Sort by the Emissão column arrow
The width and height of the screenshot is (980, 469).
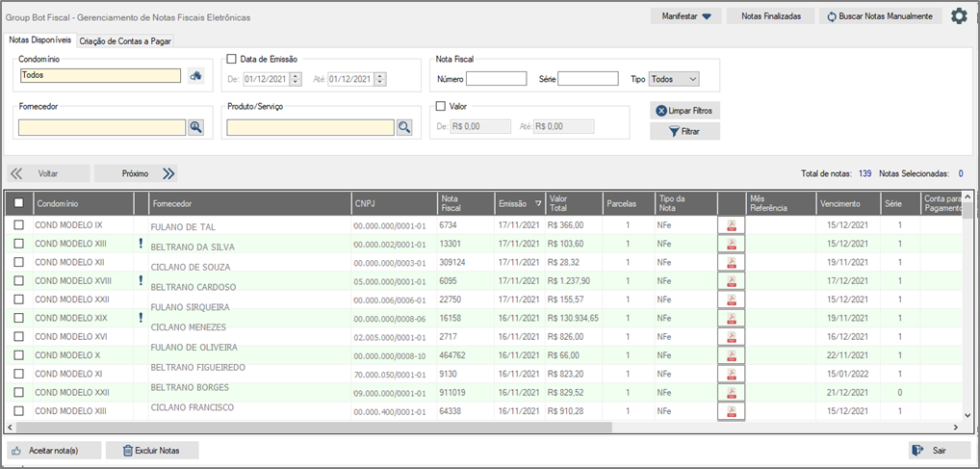coord(538,204)
